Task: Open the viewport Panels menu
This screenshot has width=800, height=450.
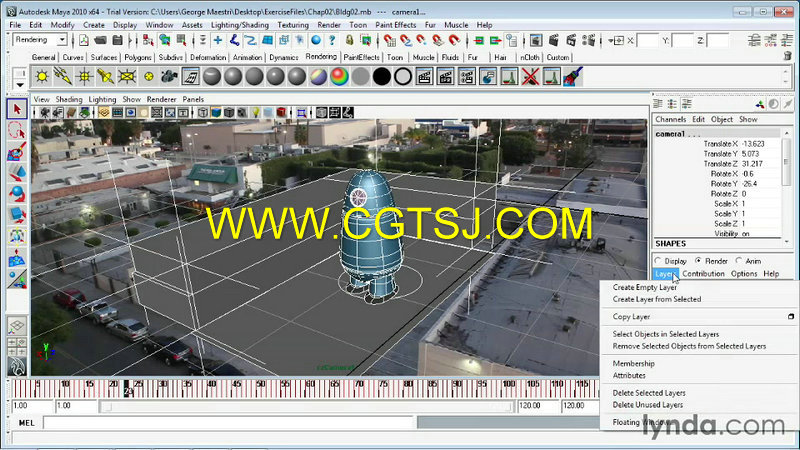Action: click(193, 99)
